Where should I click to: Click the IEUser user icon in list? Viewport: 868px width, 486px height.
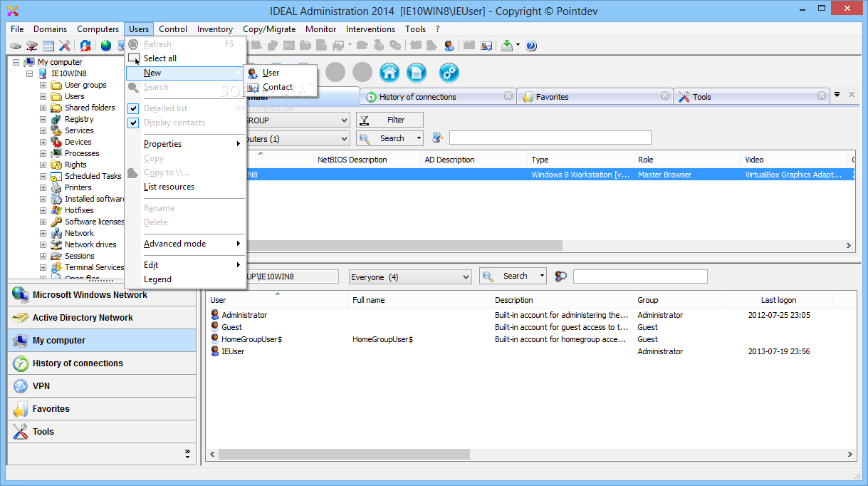(215, 351)
